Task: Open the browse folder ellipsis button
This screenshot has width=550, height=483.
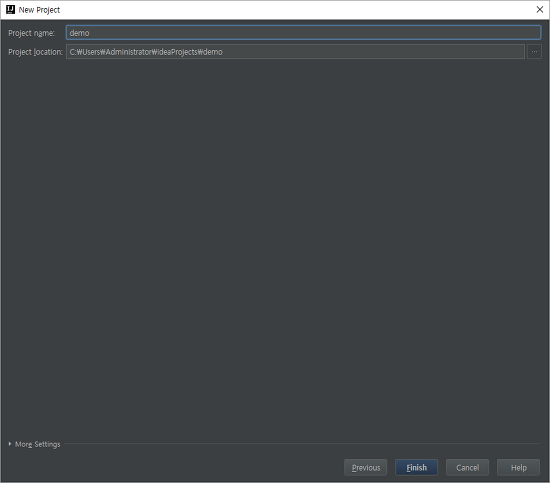Action: pyautogui.click(x=534, y=52)
